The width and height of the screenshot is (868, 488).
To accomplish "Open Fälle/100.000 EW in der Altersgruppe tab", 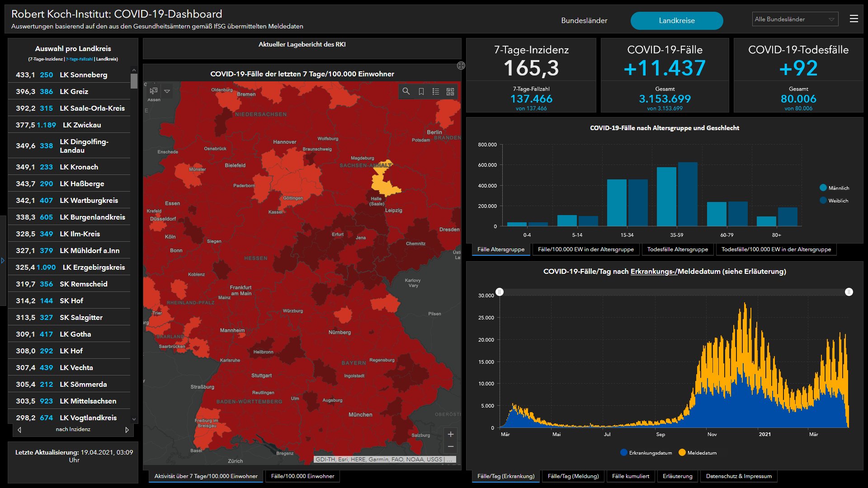I will tap(585, 249).
